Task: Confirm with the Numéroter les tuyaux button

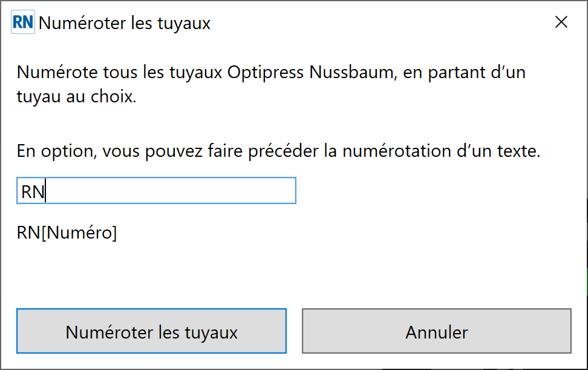Action: (151, 331)
